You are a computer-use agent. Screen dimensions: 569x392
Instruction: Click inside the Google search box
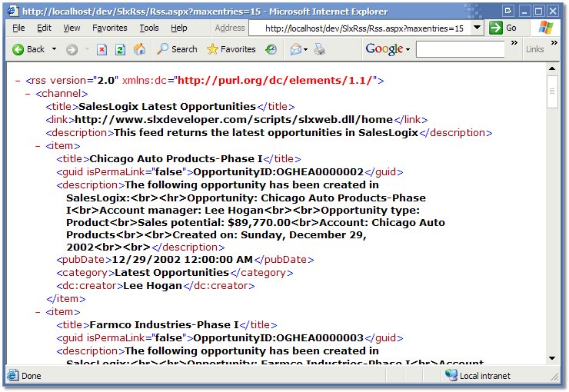460,49
